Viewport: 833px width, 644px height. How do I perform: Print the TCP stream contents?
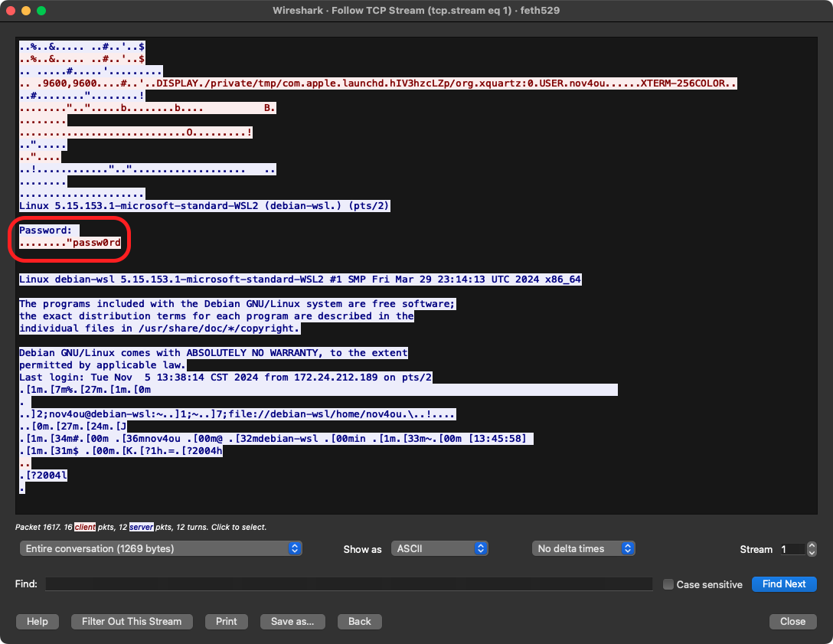tap(227, 621)
